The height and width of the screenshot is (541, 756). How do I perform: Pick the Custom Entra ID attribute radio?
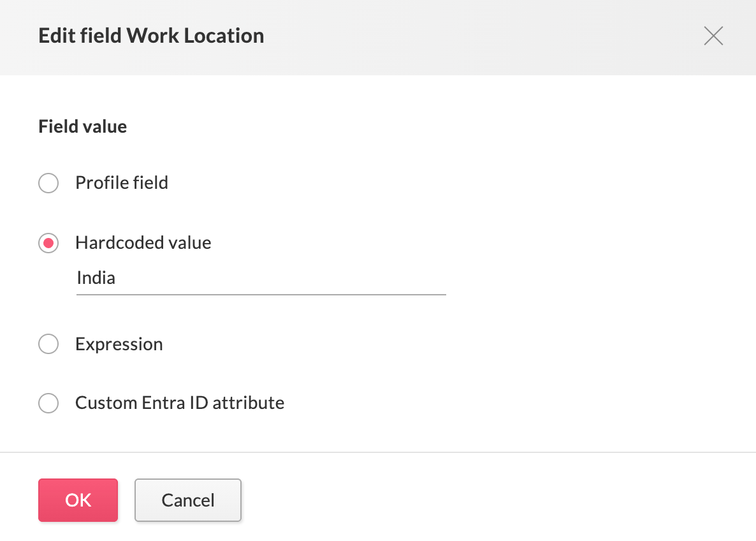(48, 403)
